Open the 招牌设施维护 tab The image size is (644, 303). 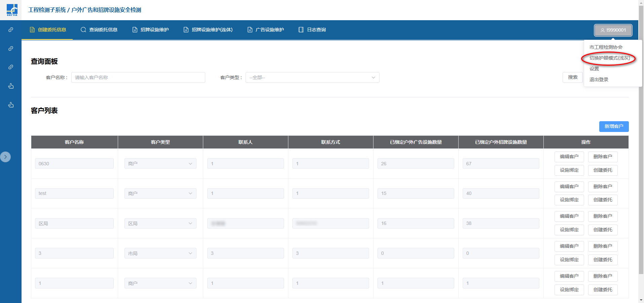(x=150, y=30)
